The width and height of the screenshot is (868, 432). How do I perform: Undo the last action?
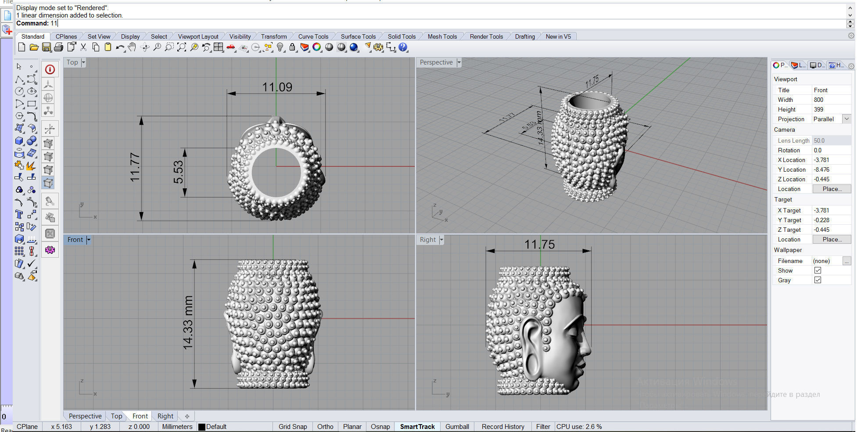coord(120,47)
